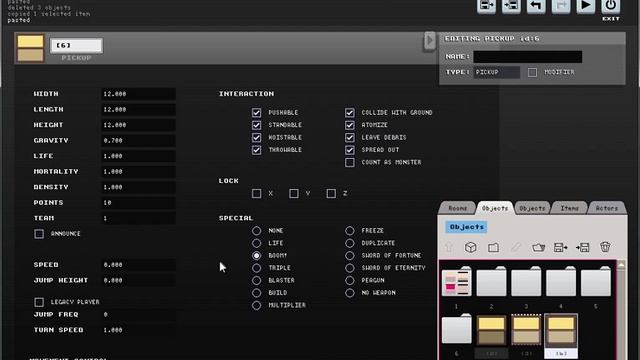Open empty folder numbered 2
This screenshot has height=360, width=640.
pos(491,282)
